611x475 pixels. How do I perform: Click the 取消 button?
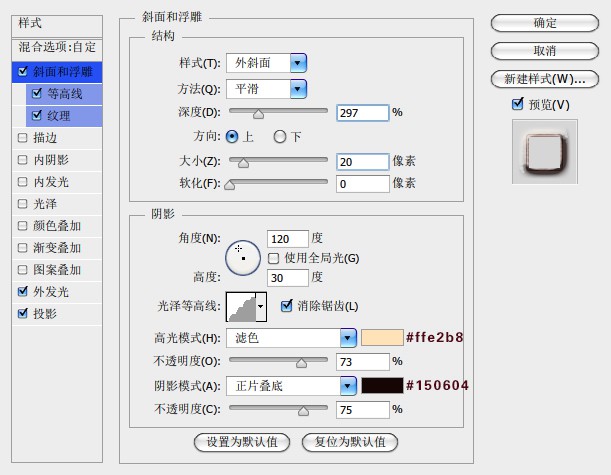point(545,51)
